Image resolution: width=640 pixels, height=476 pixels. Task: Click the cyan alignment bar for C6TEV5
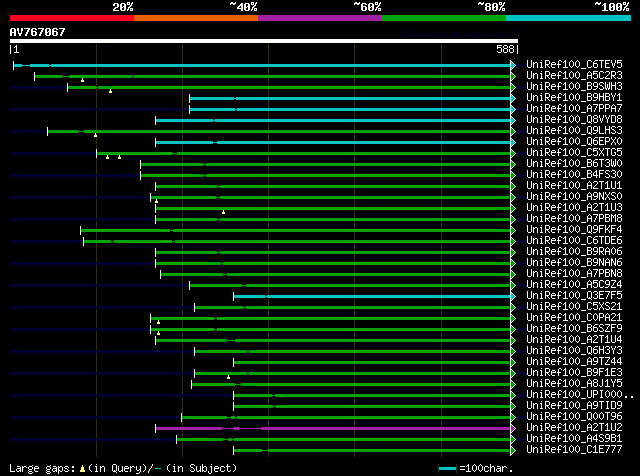point(262,65)
